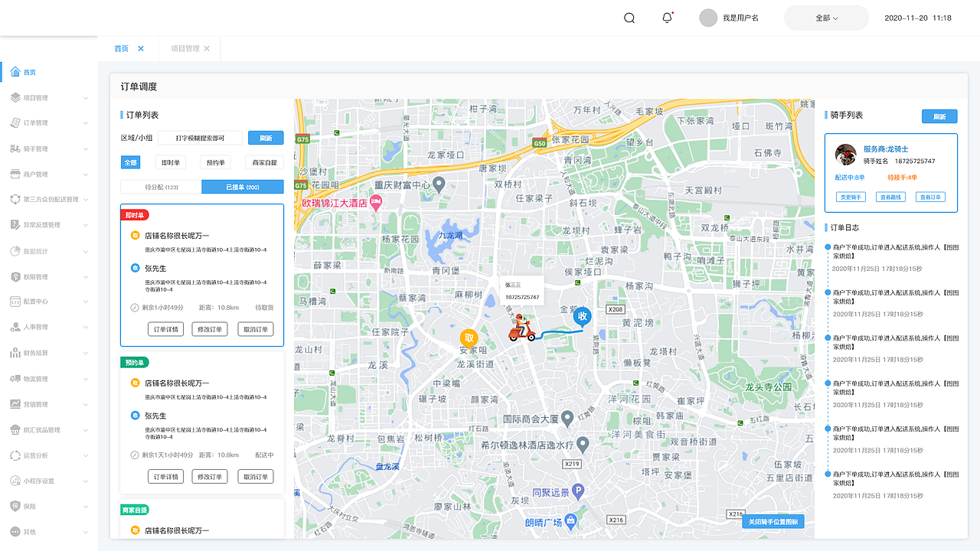The width and height of the screenshot is (980, 551).
Task: Filter orders by 全部
Action: [130, 162]
